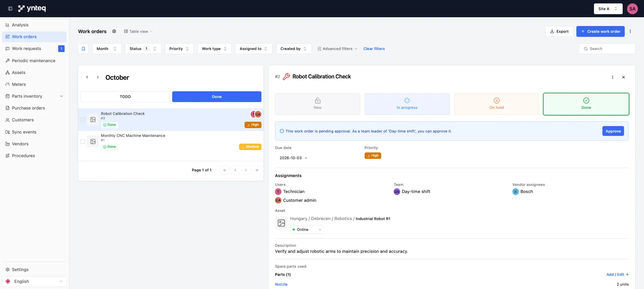Screen dimensions: 644x289
Task: Click the Approve button
Action: (613, 131)
